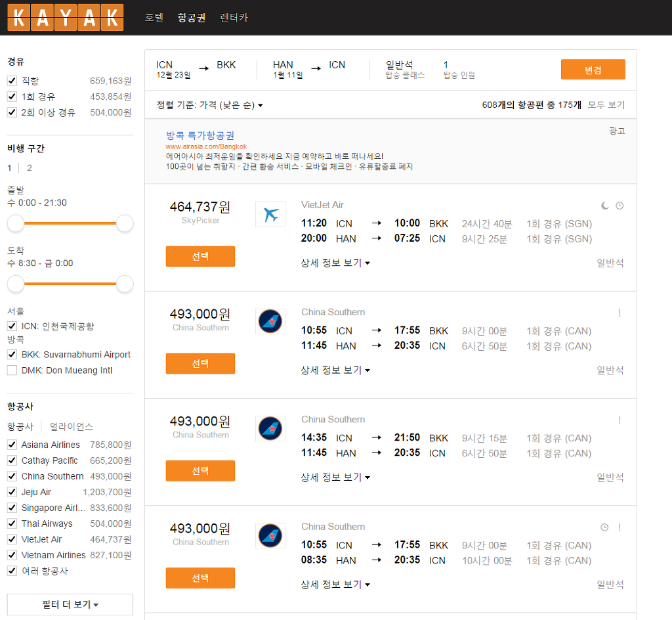Uncheck 여러 항공사 multiple airlines filter
This screenshot has height=620, width=672.
12,571
